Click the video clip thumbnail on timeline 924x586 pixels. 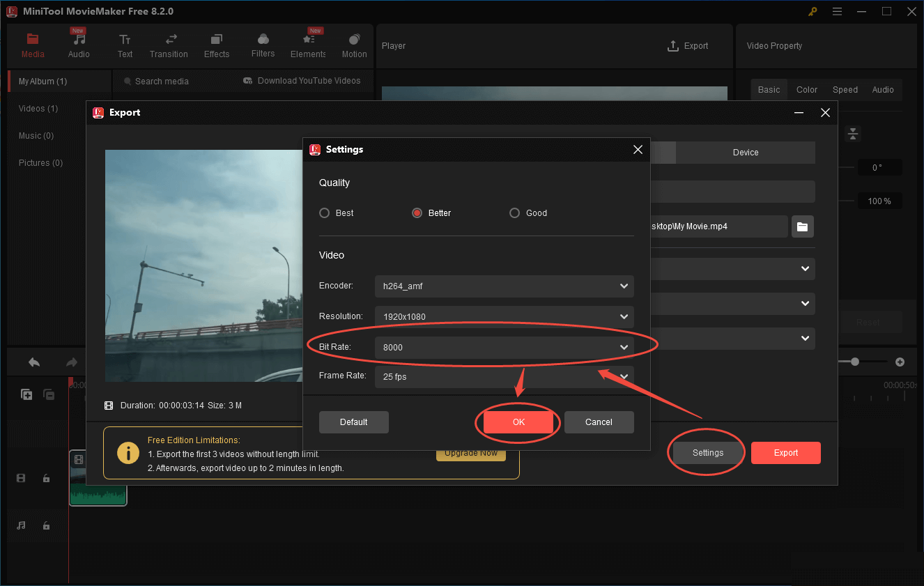(98, 478)
